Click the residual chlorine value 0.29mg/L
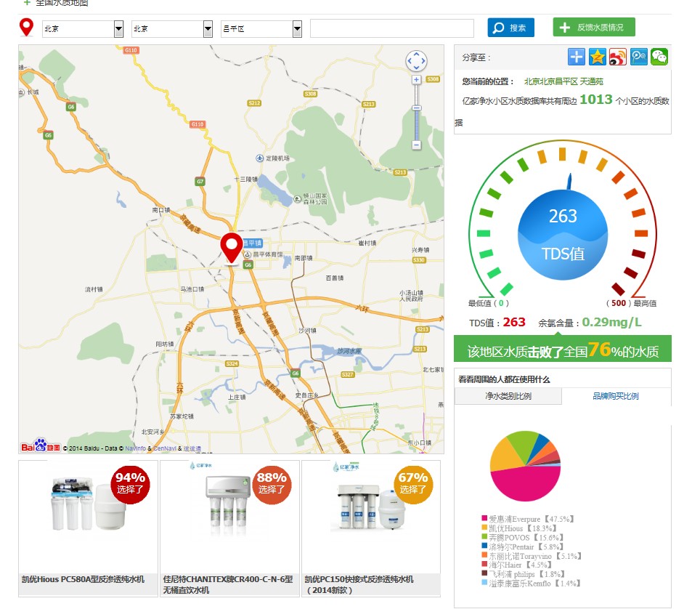Screen dimensions: 700x609 (x=611, y=322)
